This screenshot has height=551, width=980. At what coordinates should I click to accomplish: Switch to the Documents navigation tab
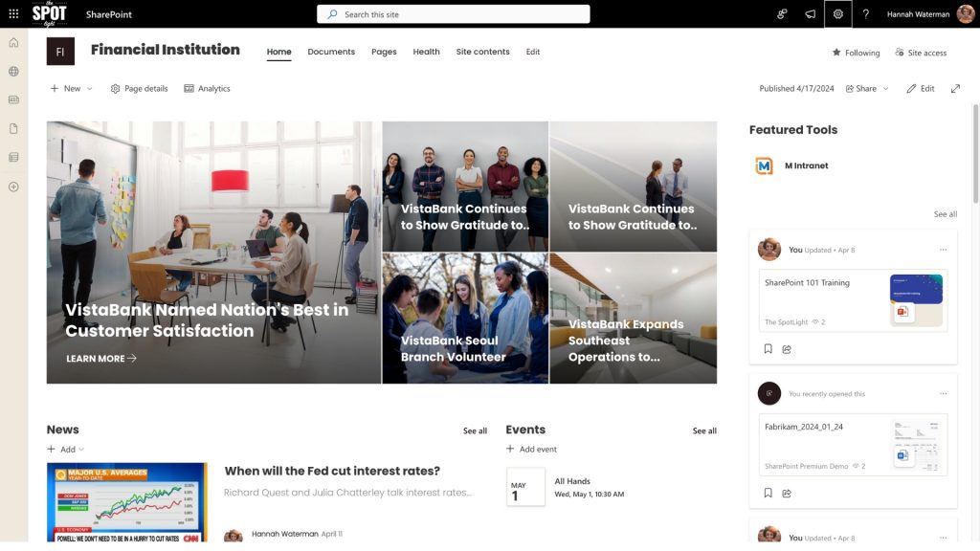point(331,52)
